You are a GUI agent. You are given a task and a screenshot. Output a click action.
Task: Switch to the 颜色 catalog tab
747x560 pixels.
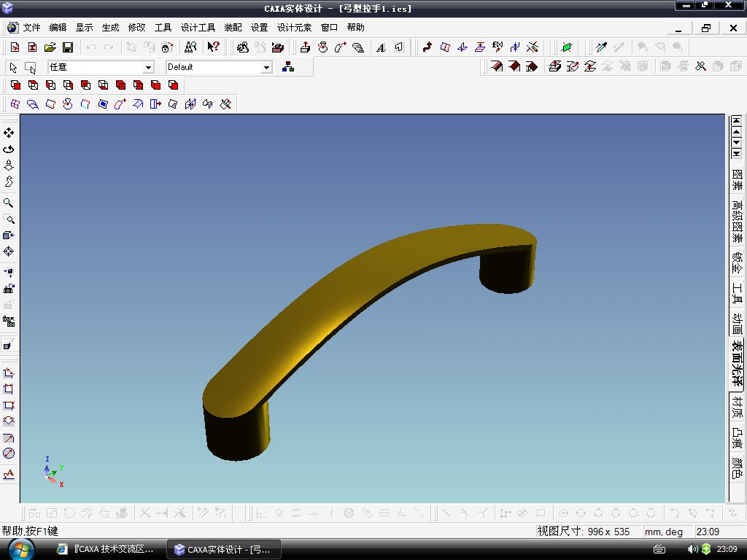(737, 467)
